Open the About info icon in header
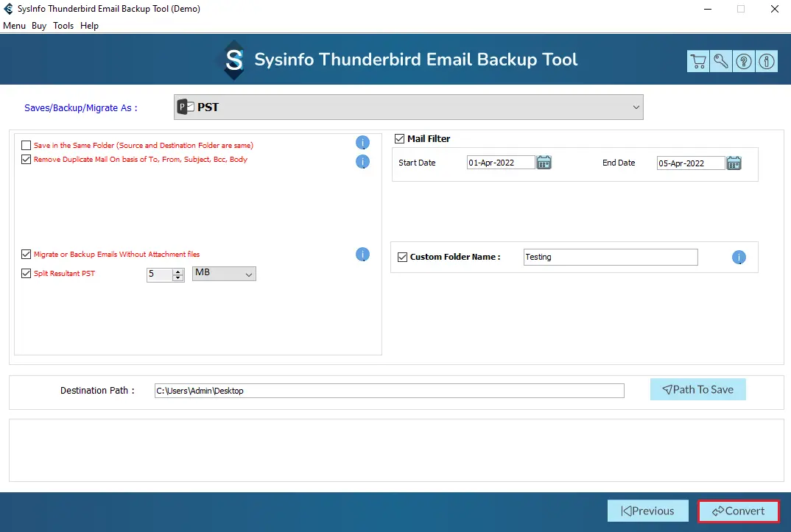 point(767,62)
